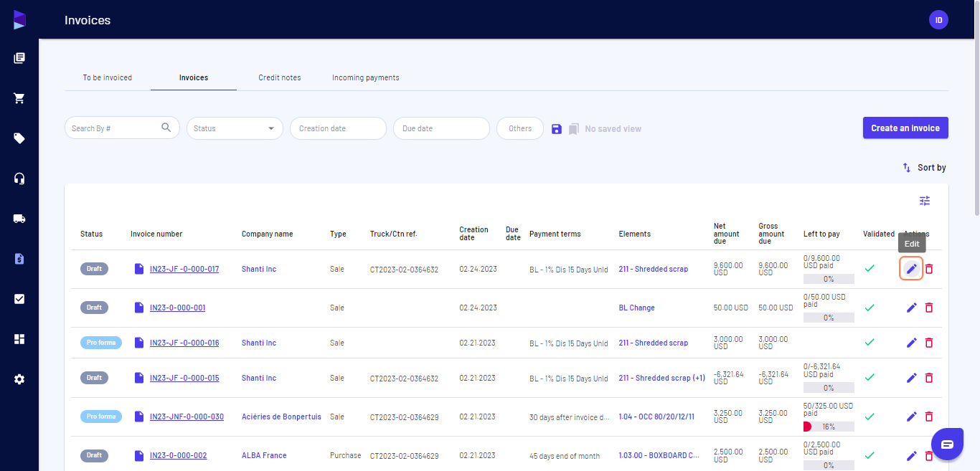
Task: Open Aciéries de Bonpertuis company link
Action: [x=281, y=417]
